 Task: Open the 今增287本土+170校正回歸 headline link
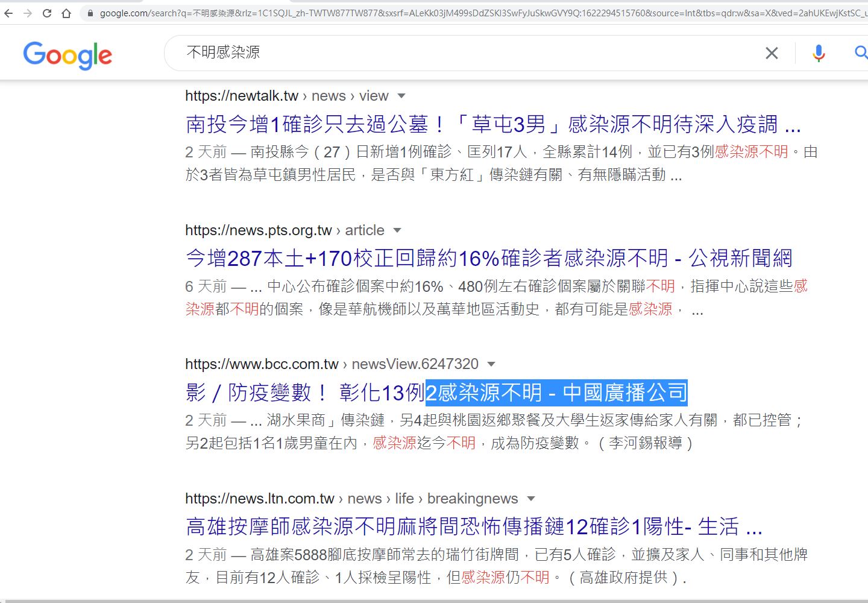489,259
